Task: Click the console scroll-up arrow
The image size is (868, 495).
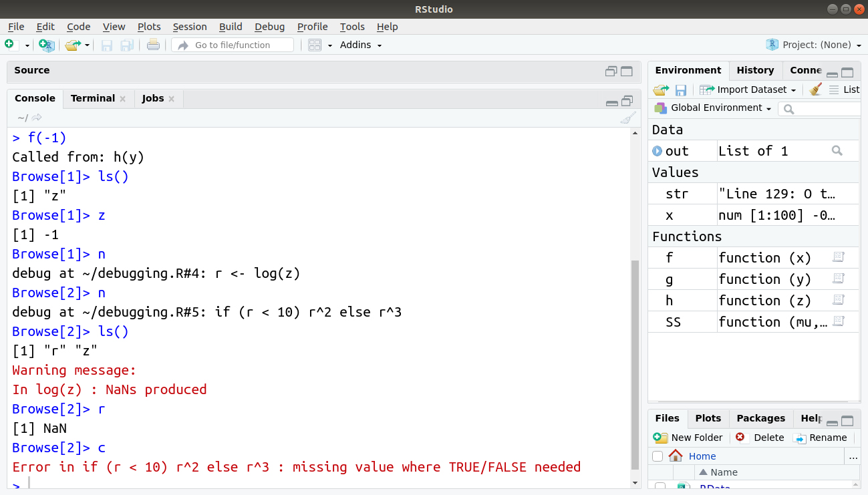Action: pyautogui.click(x=635, y=133)
